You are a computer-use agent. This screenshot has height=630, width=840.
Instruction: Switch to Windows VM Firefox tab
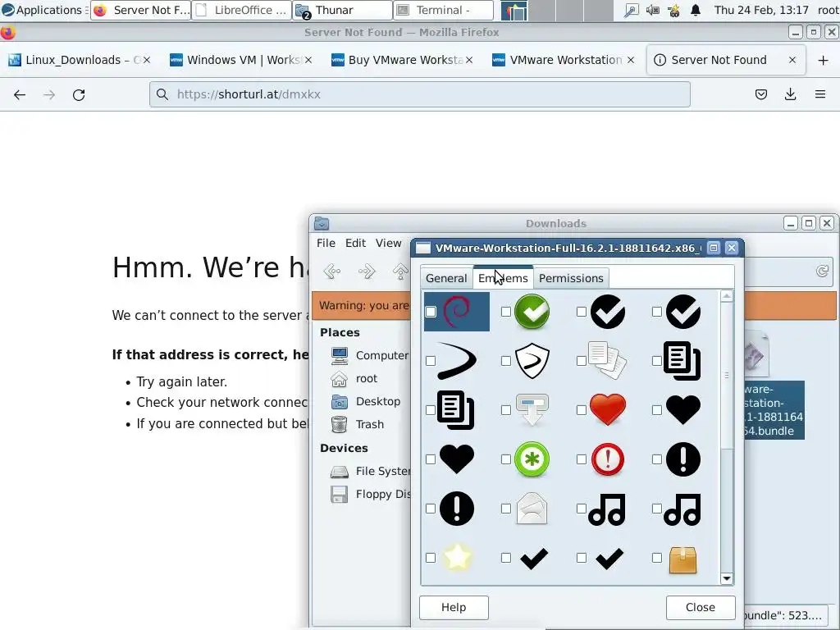point(243,60)
